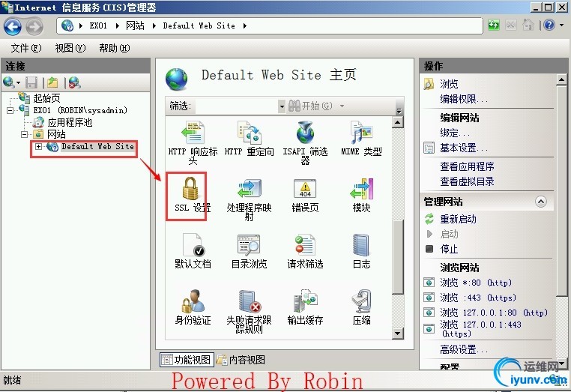The image size is (571, 392).
Task: Open 目录浏览 feature
Action: (x=249, y=251)
